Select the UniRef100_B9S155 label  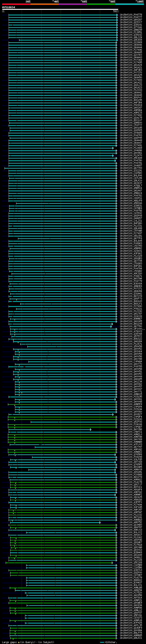(131, 100)
